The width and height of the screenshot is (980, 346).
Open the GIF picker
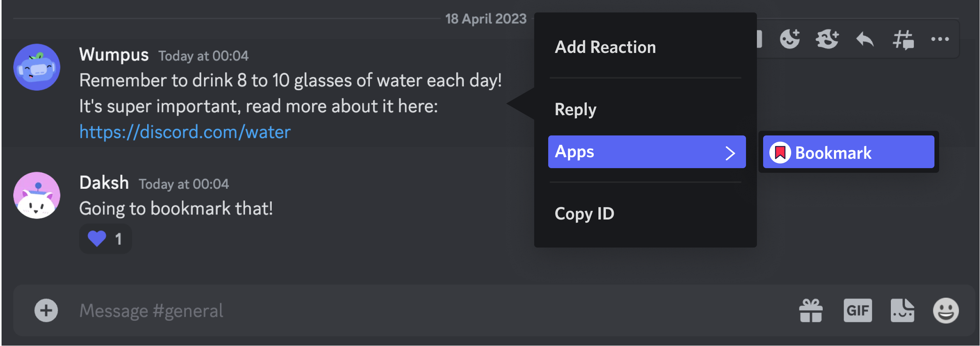click(x=857, y=310)
